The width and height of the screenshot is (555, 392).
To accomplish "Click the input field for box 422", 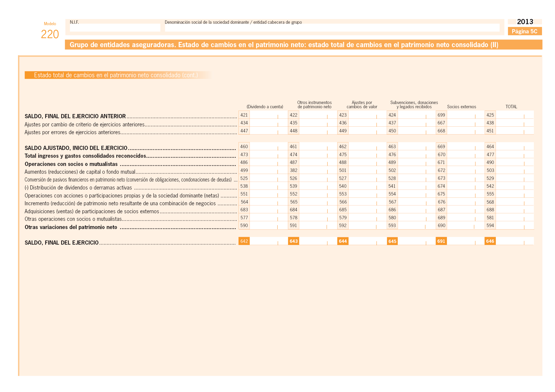I will click(318, 115).
